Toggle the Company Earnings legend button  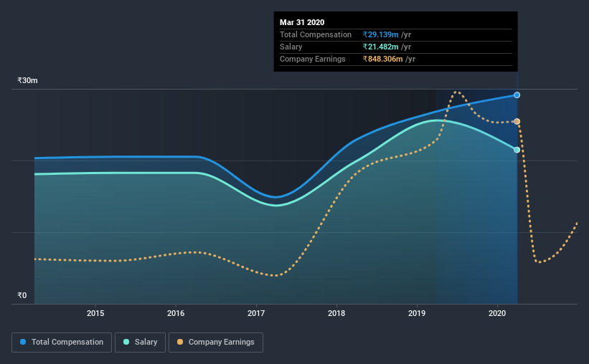click(216, 343)
